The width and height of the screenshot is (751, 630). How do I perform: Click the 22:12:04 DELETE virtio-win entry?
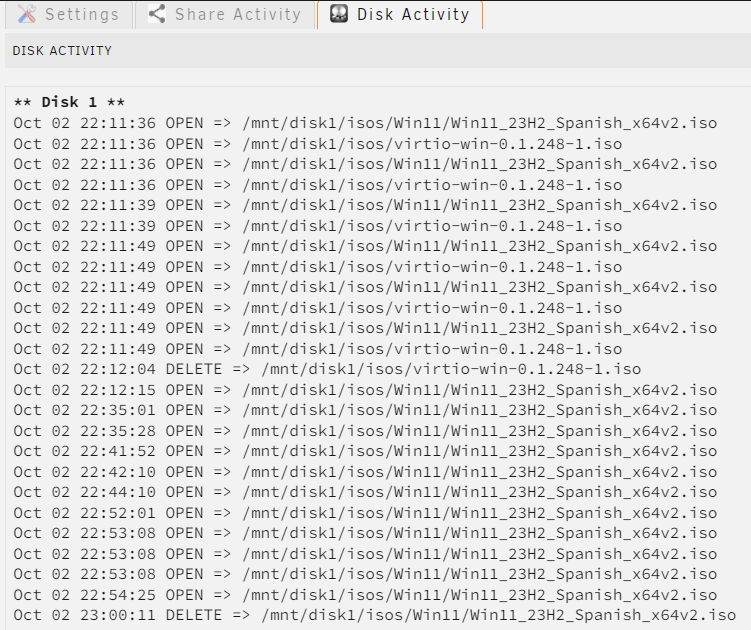(327, 369)
